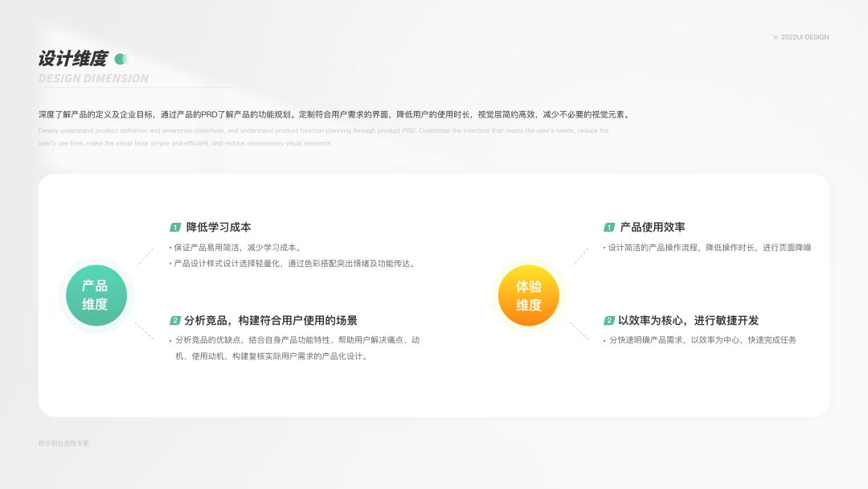Click bullet line starting 机、使用动机

[x=272, y=356]
